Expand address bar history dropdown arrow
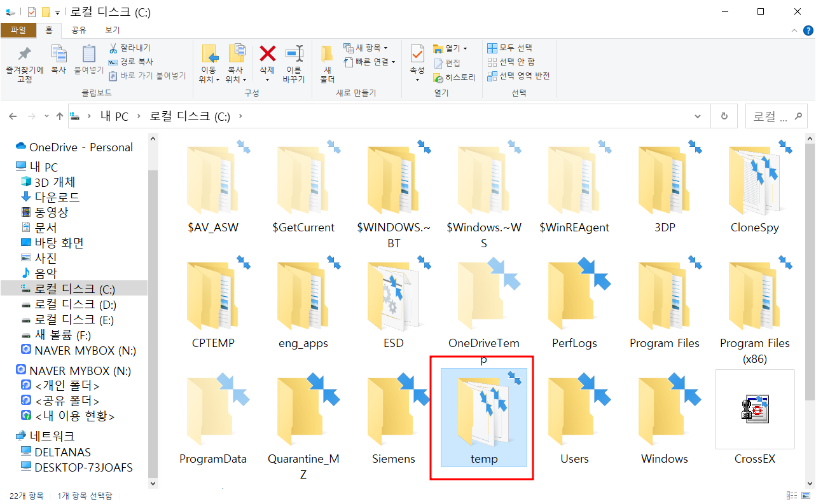Viewport: 816px width, 504px height. coord(699,116)
